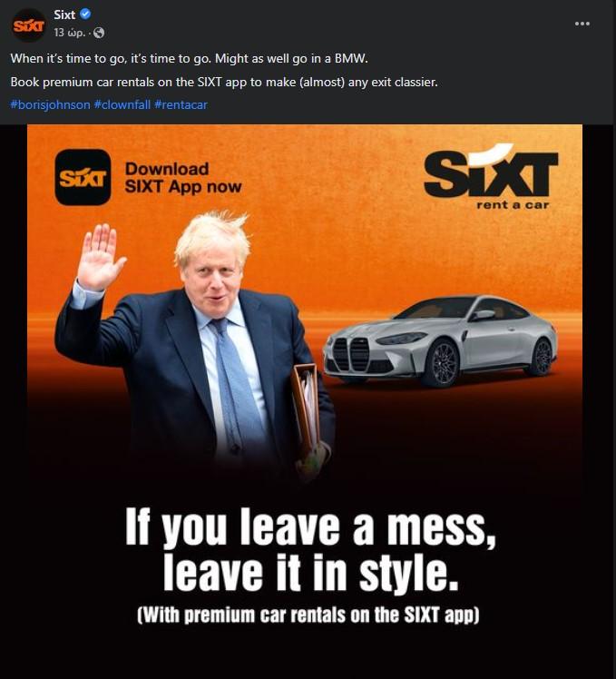Click the silver BMW car in the image

click(x=440, y=340)
